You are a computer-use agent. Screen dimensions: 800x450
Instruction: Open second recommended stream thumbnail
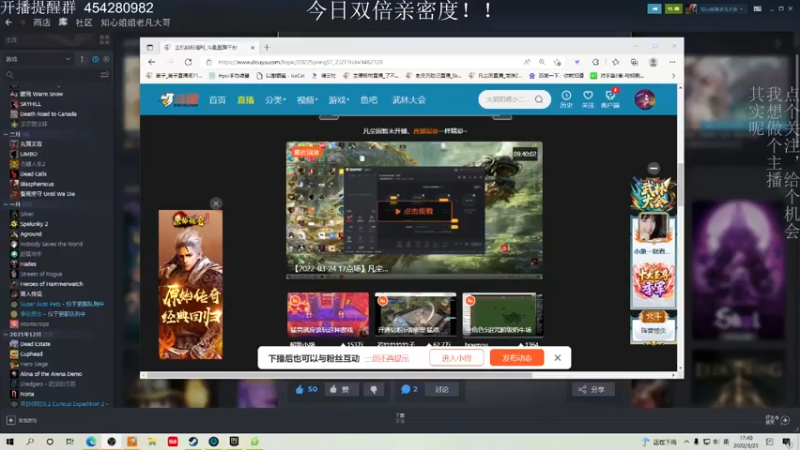coord(415,314)
